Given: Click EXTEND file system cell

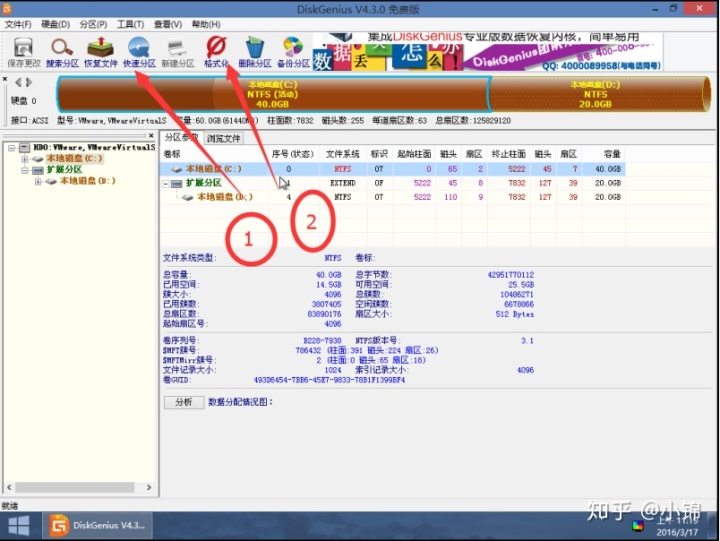Looking at the screenshot, I should tap(343, 183).
